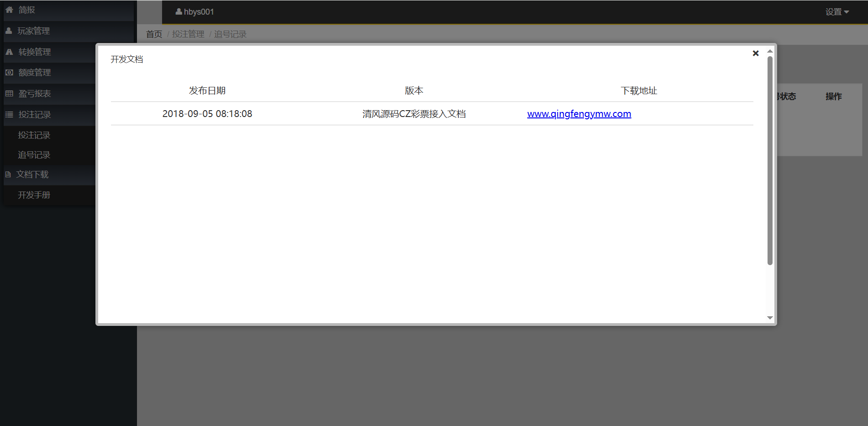Open the 设置 dropdown menu
868x426 pixels.
point(836,12)
